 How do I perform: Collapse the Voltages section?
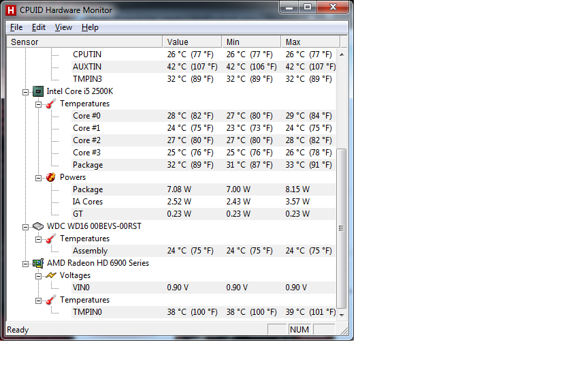[38, 277]
